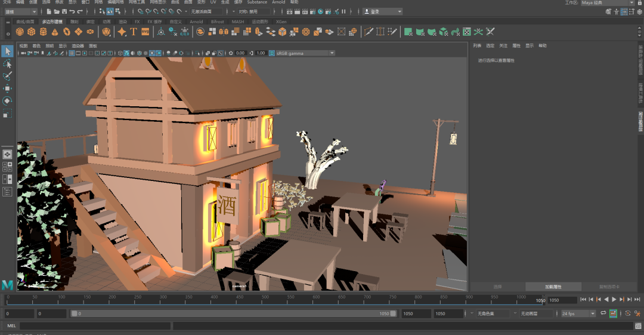644x335 pixels.
Task: Open the Maya 经典 workspace dropdown
Action: [607, 2]
